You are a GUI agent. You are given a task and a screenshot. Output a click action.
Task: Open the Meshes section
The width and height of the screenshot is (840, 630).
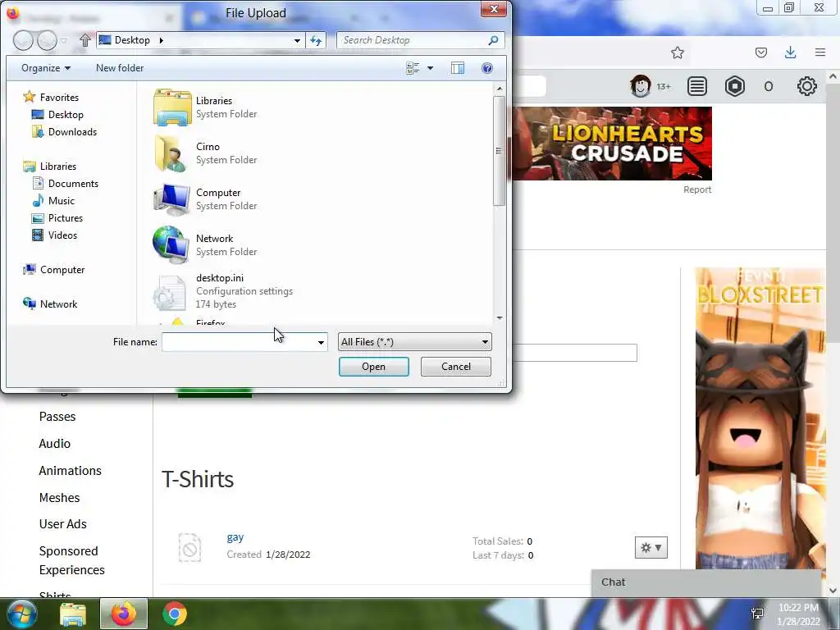59,498
